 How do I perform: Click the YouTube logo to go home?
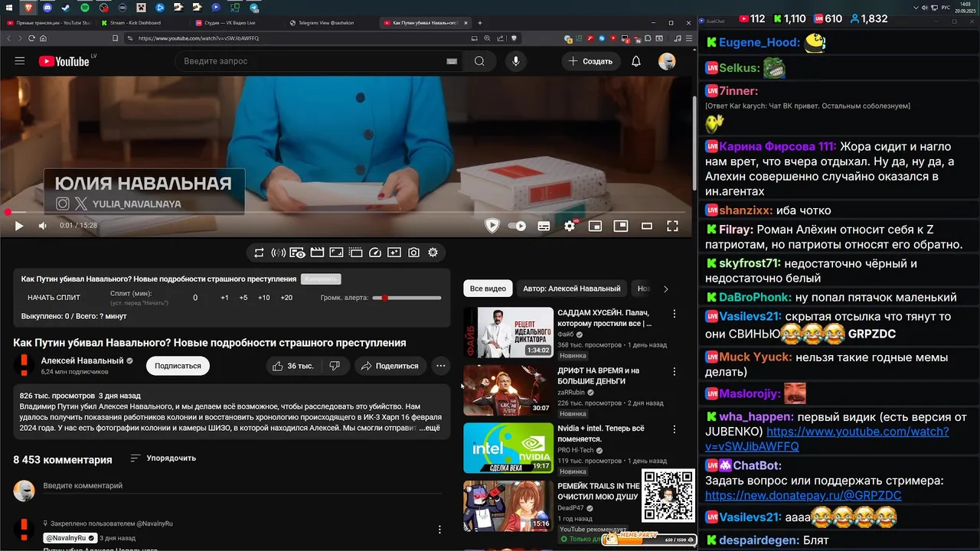point(64,61)
